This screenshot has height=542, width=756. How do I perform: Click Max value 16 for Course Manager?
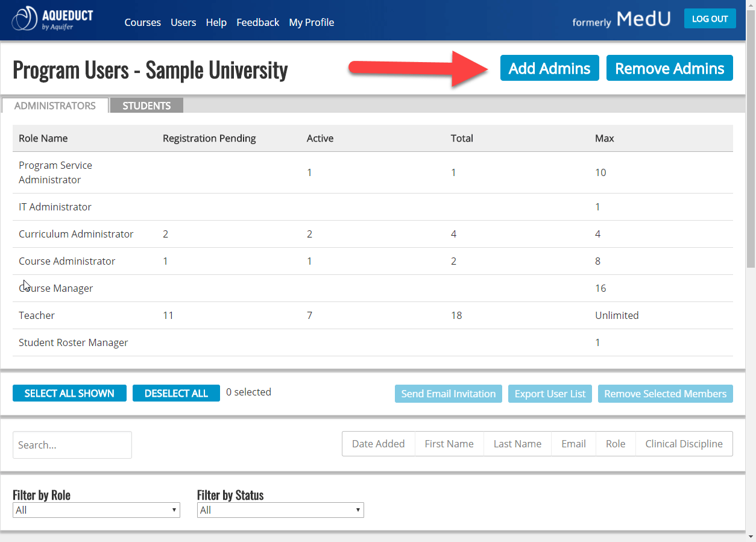(600, 288)
